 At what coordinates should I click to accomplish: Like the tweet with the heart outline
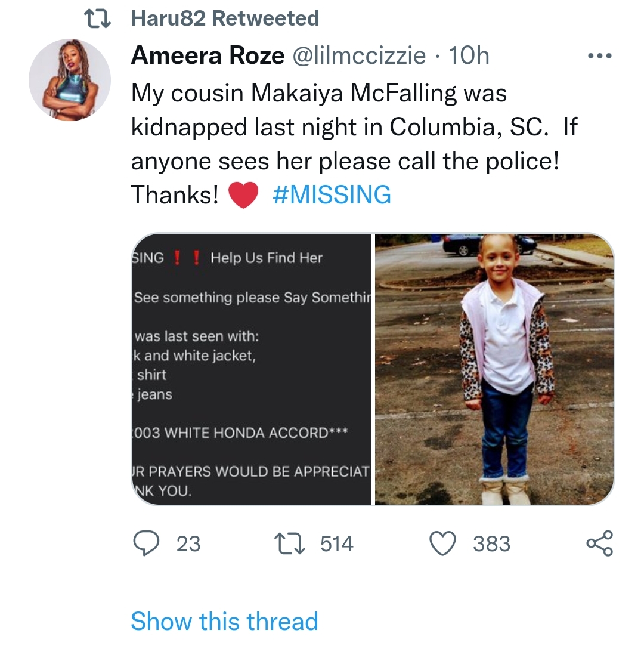click(x=444, y=543)
